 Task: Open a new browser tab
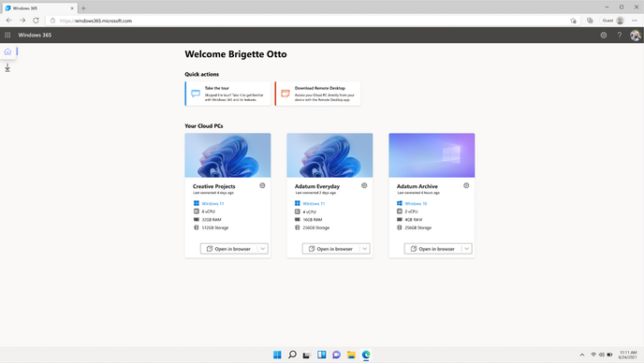coord(83,8)
